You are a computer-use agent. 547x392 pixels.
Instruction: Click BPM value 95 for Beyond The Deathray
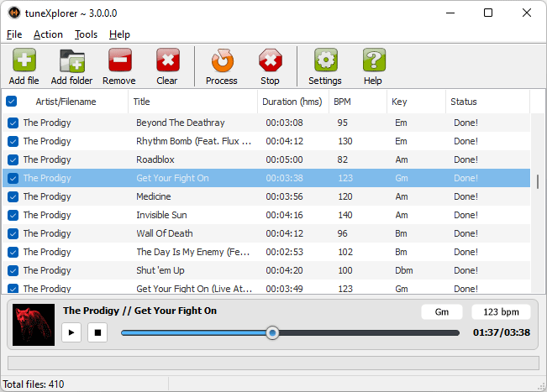pos(343,123)
